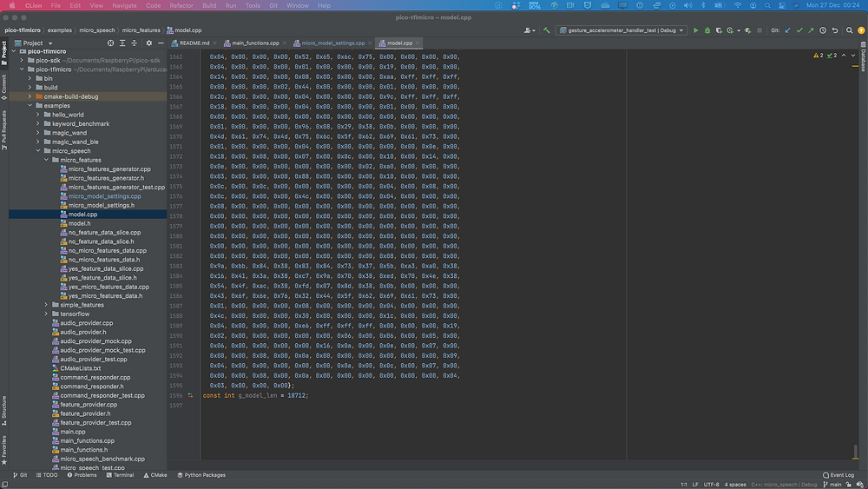868x489 pixels.
Task: Open the Commit side tool window
Action: pos(3,87)
